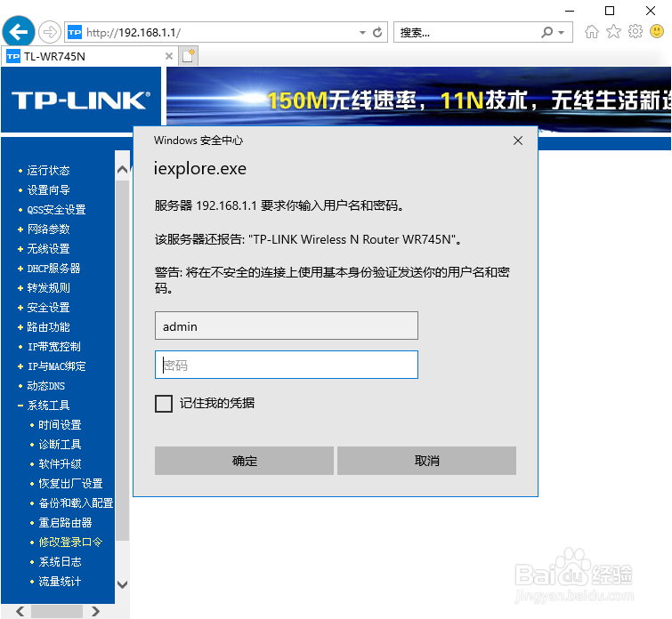Screen dimensions: 672x619
Task: Open IE tools gear icon
Action: tap(636, 32)
